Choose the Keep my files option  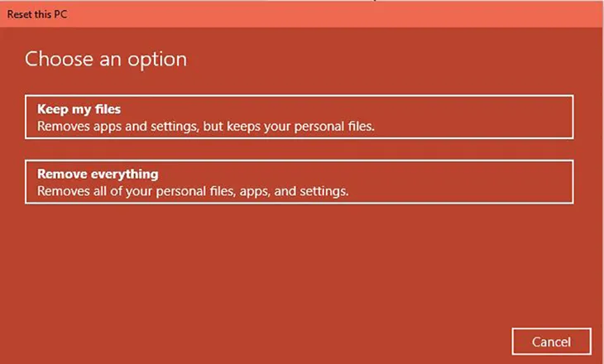299,117
